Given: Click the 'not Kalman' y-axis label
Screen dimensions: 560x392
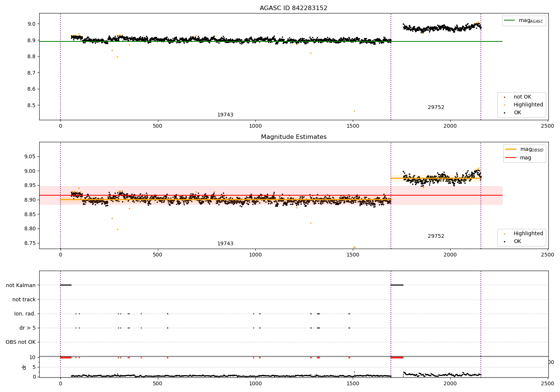Looking at the screenshot, I should pos(21,285).
